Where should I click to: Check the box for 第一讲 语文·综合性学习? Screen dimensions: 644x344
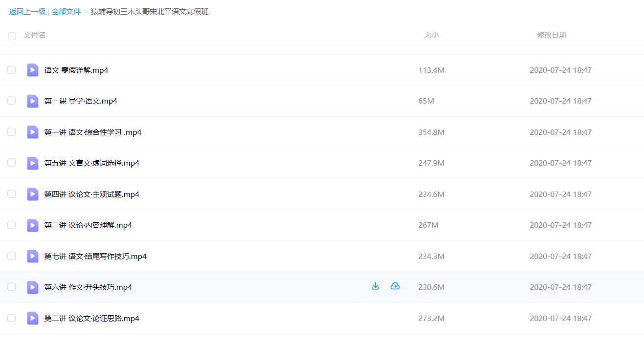click(11, 132)
